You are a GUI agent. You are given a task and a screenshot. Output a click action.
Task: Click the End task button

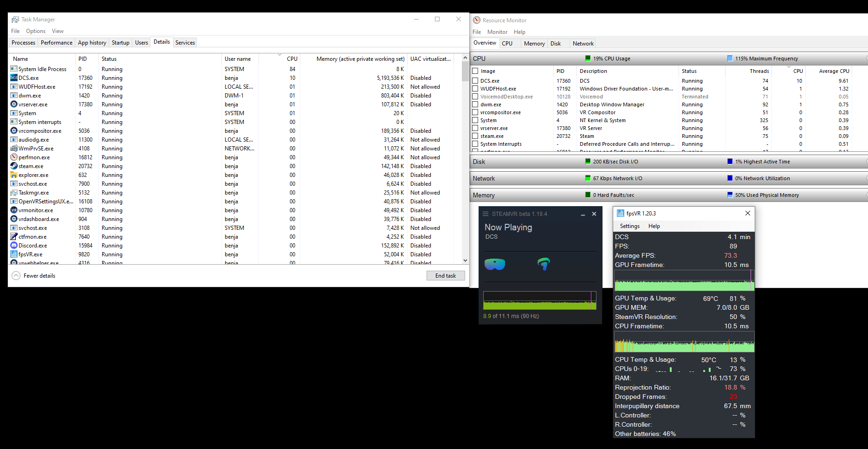coord(446,276)
